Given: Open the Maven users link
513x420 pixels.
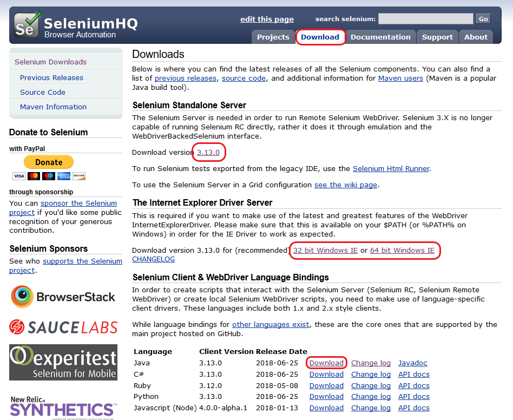Looking at the screenshot, I should (x=400, y=78).
